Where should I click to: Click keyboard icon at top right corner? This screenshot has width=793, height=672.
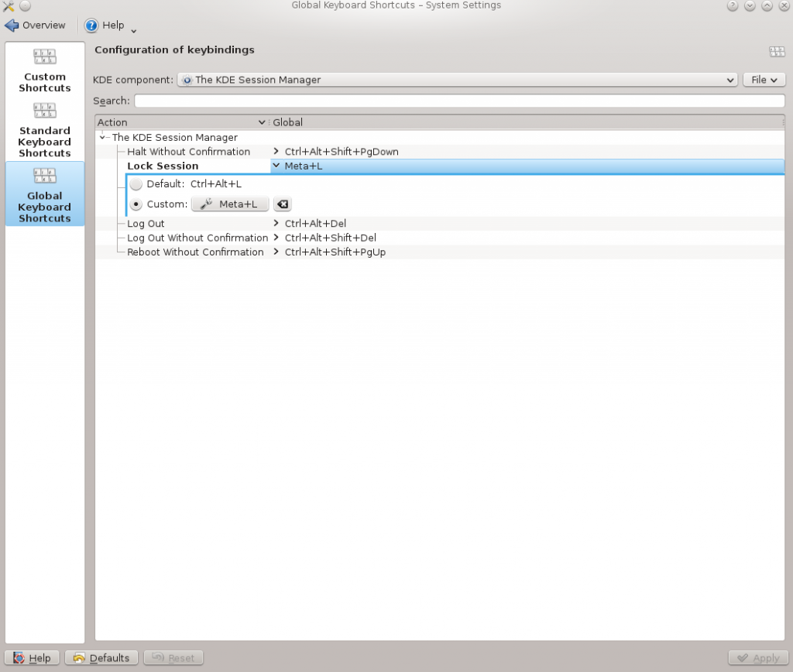777,51
